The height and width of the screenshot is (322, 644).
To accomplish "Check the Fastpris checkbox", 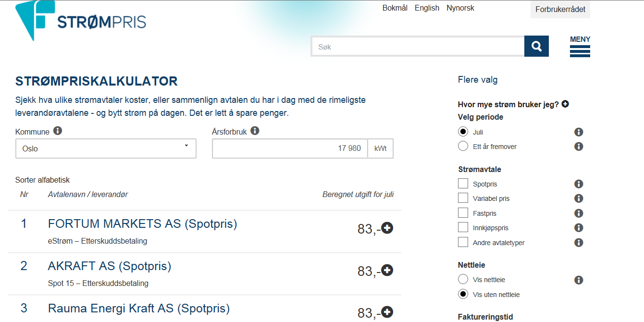I will click(x=463, y=213).
